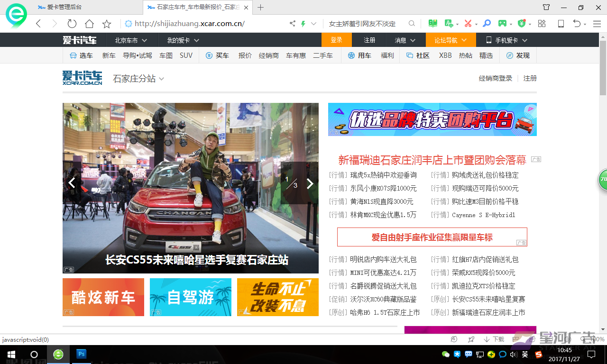The width and height of the screenshot is (607, 364).
Task: Click the 选车 nav menu item
Action: click(82, 55)
